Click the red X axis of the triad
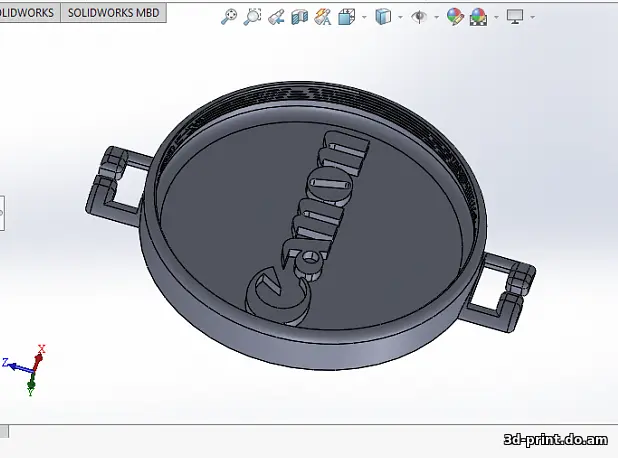Viewport: 618px width, 458px height. [40, 352]
